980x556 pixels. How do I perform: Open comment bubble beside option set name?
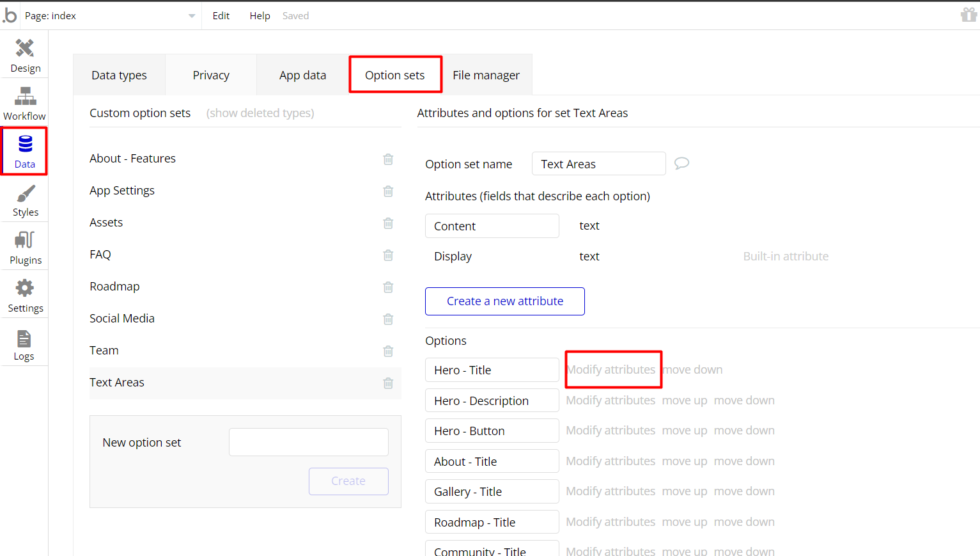[x=681, y=163]
